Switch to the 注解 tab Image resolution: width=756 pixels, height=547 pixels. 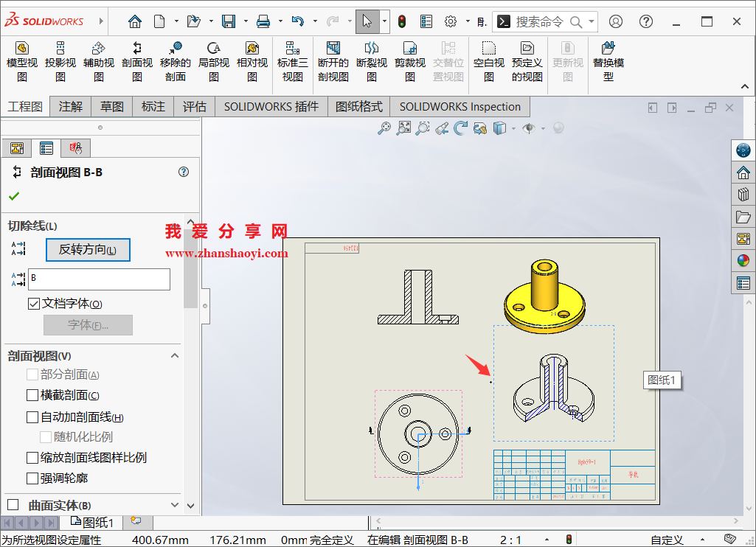70,106
